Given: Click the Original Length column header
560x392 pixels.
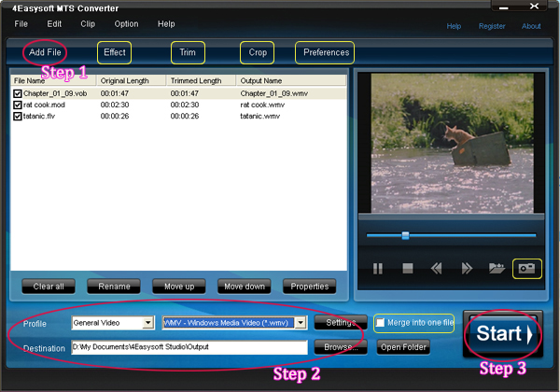Looking at the screenshot, I should tap(132, 80).
